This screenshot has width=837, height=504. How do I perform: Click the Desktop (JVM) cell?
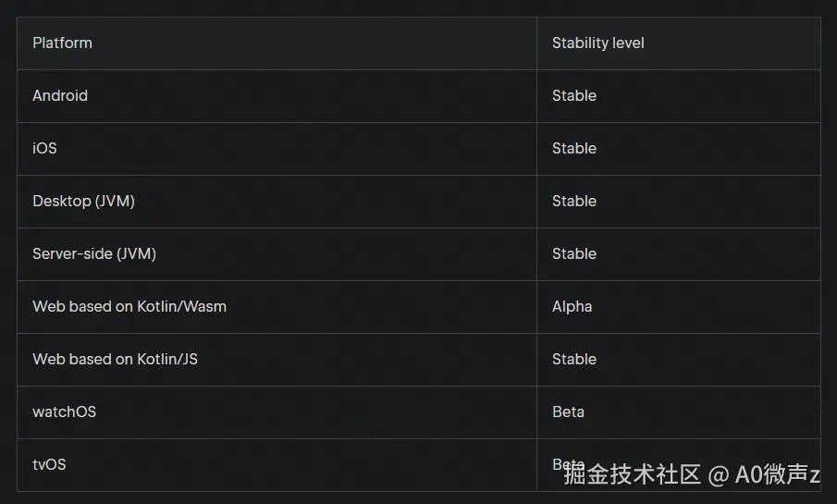[83, 201]
